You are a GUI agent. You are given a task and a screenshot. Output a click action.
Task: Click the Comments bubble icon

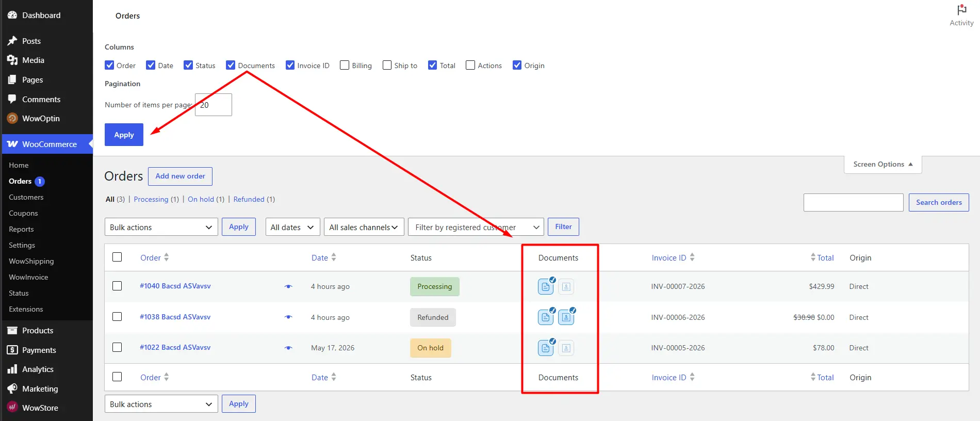(x=12, y=99)
